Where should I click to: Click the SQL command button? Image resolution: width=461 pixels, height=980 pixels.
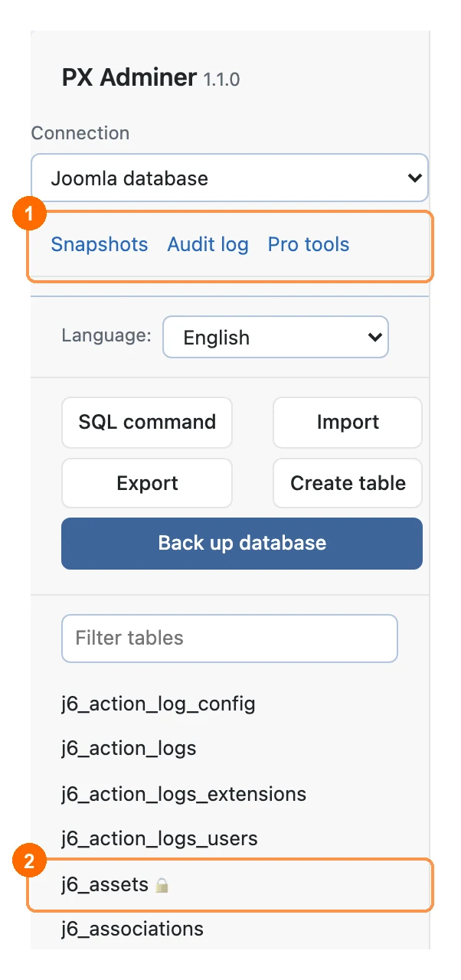coord(147,422)
